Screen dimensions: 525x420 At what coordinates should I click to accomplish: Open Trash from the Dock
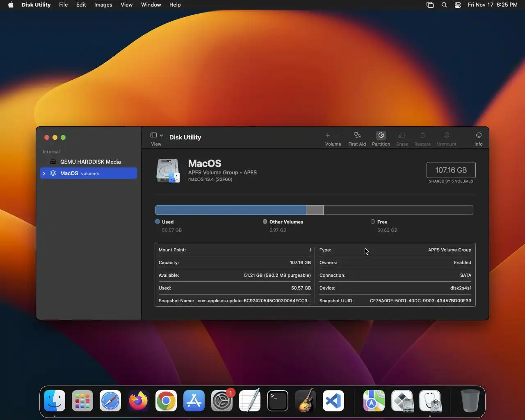click(470, 401)
